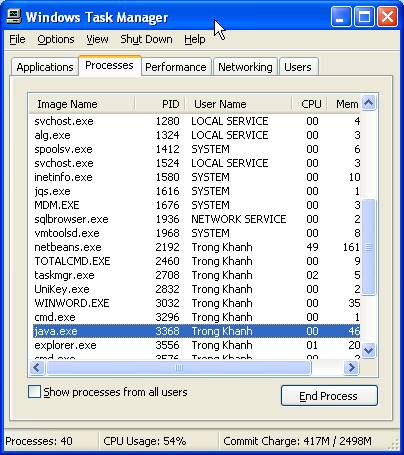Close the Task Manager window
Screen dimensions: 404x455
[387, 17]
